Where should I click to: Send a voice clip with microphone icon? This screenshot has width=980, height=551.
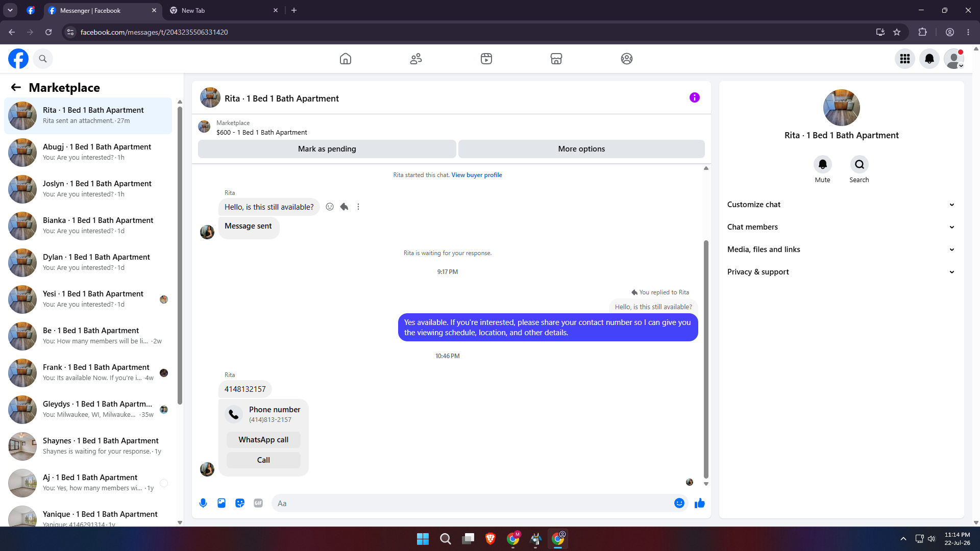[203, 503]
